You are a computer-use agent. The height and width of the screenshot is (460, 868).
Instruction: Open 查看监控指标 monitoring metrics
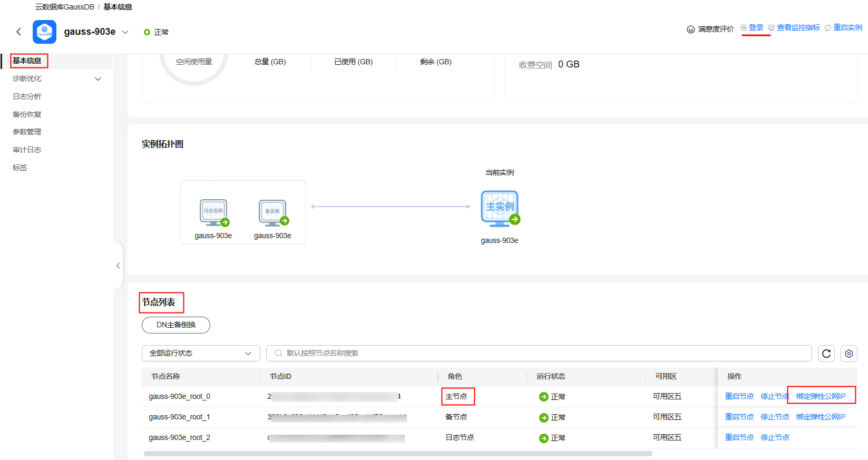(798, 27)
